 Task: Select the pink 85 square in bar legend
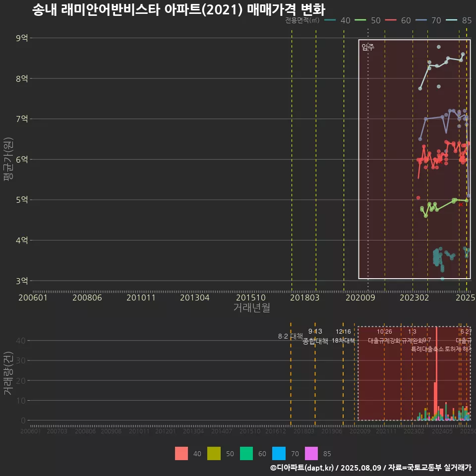tap(311, 454)
